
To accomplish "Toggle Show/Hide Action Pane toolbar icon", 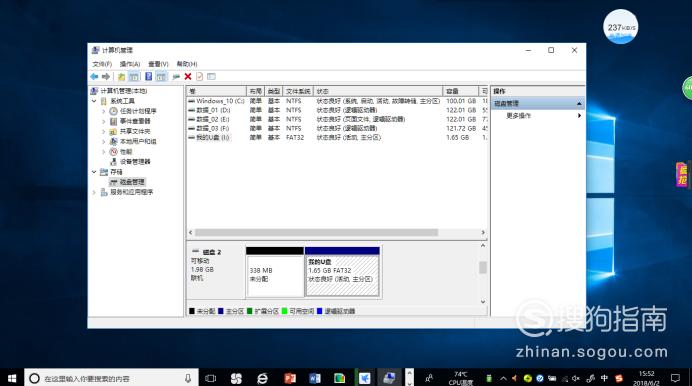I will [162, 77].
